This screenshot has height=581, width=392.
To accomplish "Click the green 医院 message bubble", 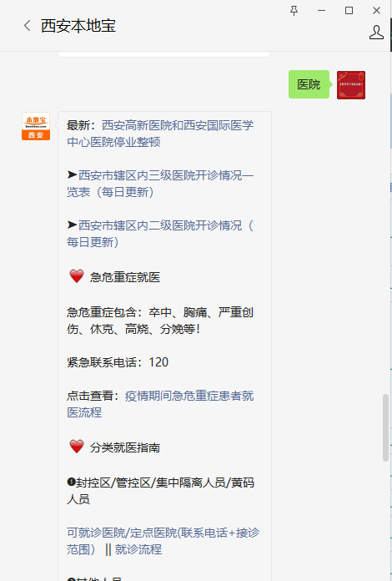I will click(x=309, y=84).
